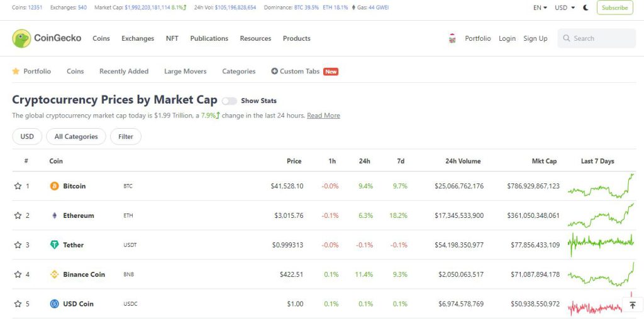Viewport: 644px width, 319px height.
Task: Click the ETH 18.1% dominance link
Action: click(x=335, y=8)
